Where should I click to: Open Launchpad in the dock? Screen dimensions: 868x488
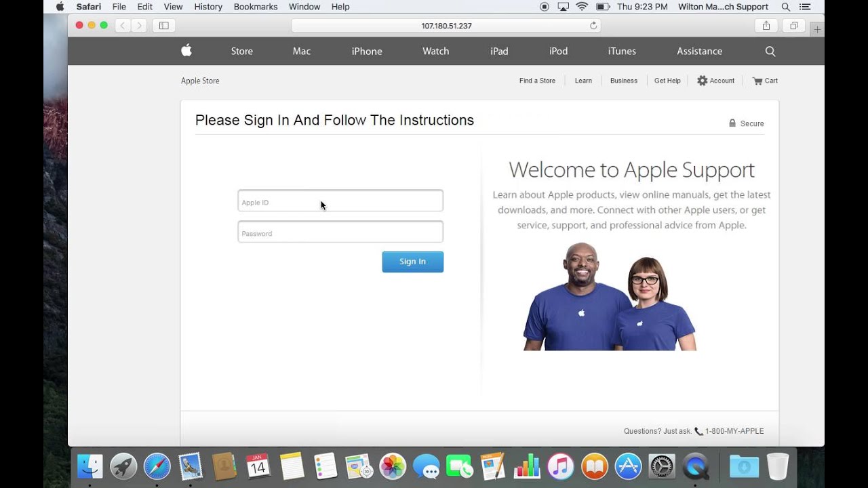tap(123, 466)
